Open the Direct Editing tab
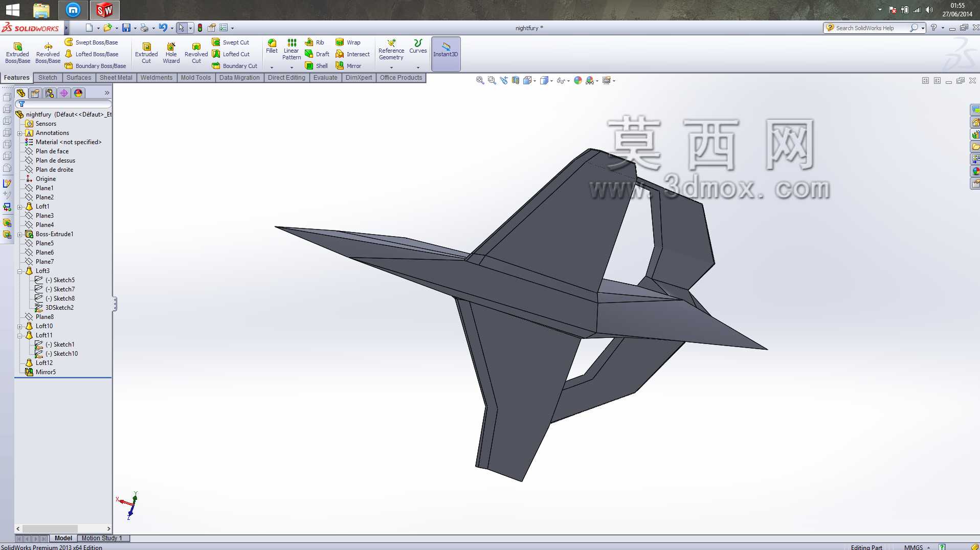The width and height of the screenshot is (980, 550). coord(286,78)
